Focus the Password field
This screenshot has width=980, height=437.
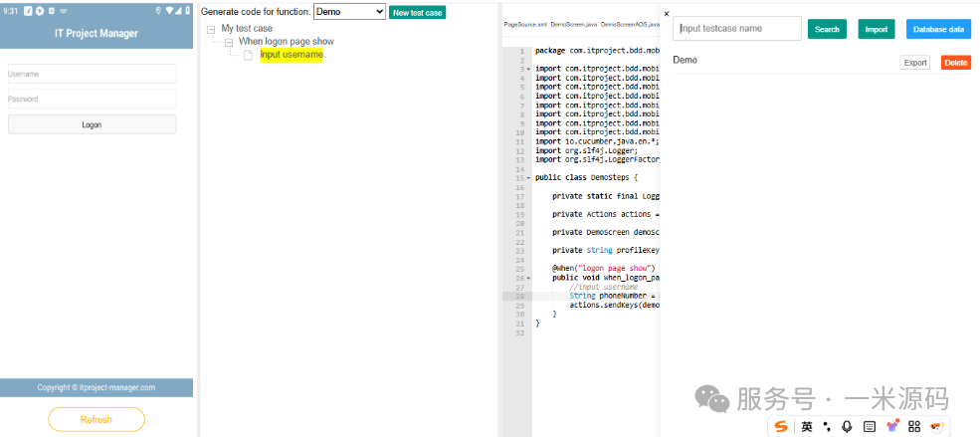pos(92,99)
